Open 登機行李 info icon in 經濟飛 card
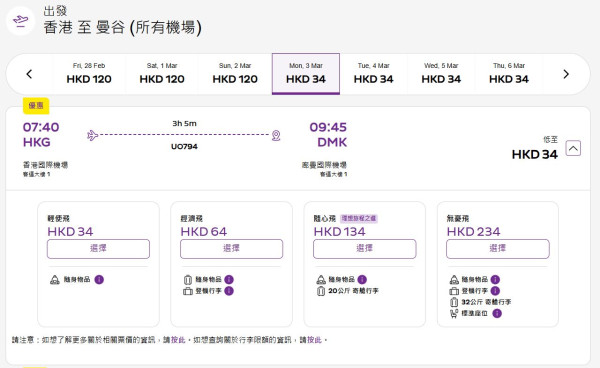 pos(229,291)
